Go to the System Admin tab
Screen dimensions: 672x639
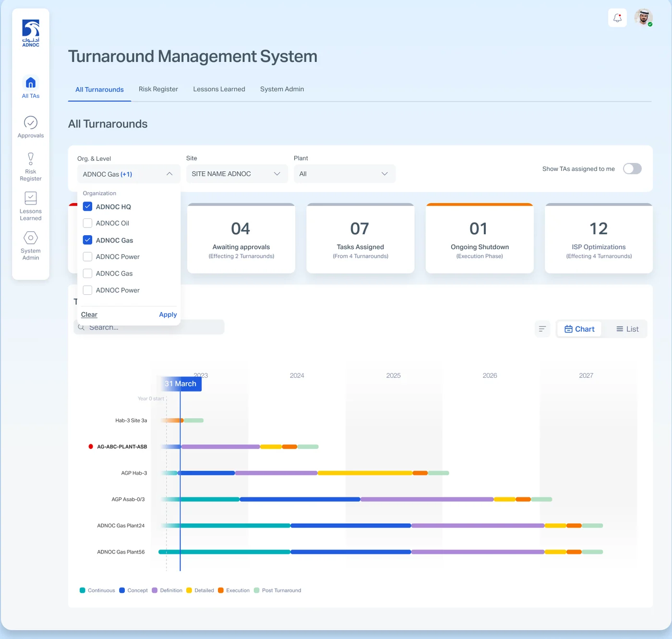point(282,89)
